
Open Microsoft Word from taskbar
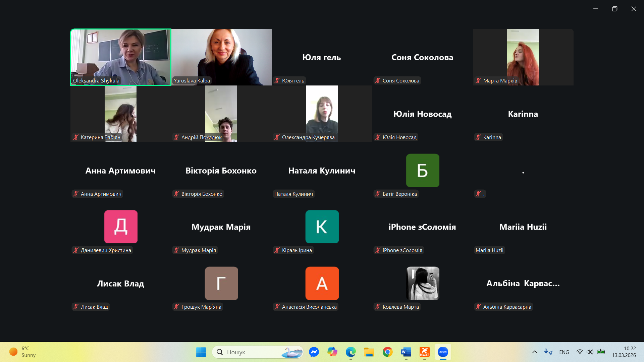tap(406, 352)
